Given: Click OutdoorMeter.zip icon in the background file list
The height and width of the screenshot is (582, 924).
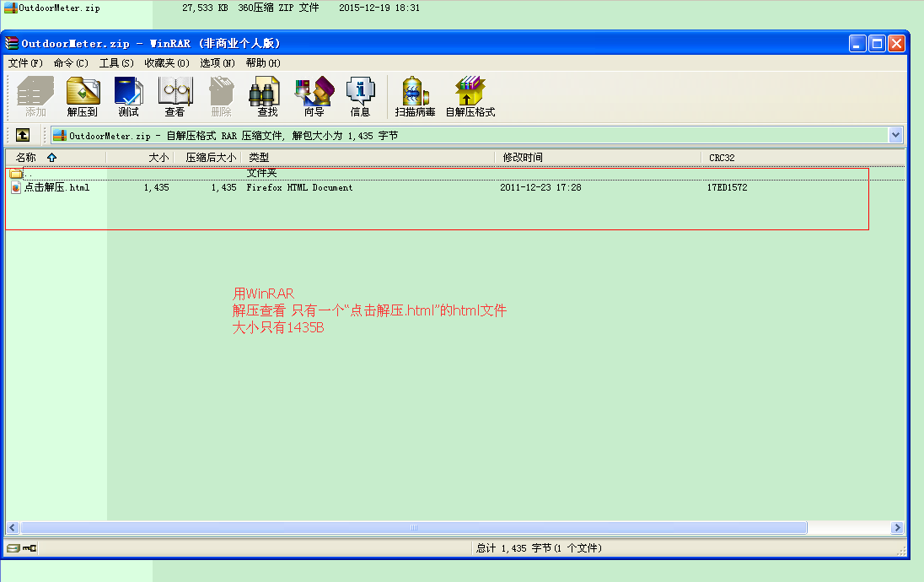Looking at the screenshot, I should [11, 8].
